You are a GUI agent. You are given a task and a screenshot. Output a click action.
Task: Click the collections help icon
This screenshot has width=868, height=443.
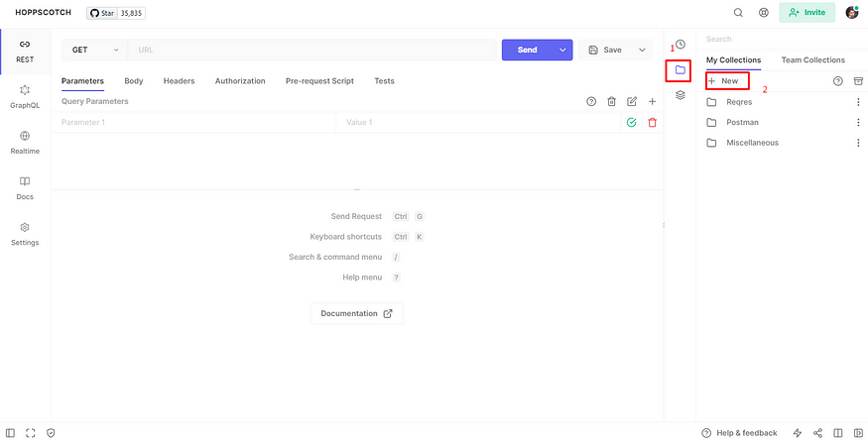(x=838, y=81)
